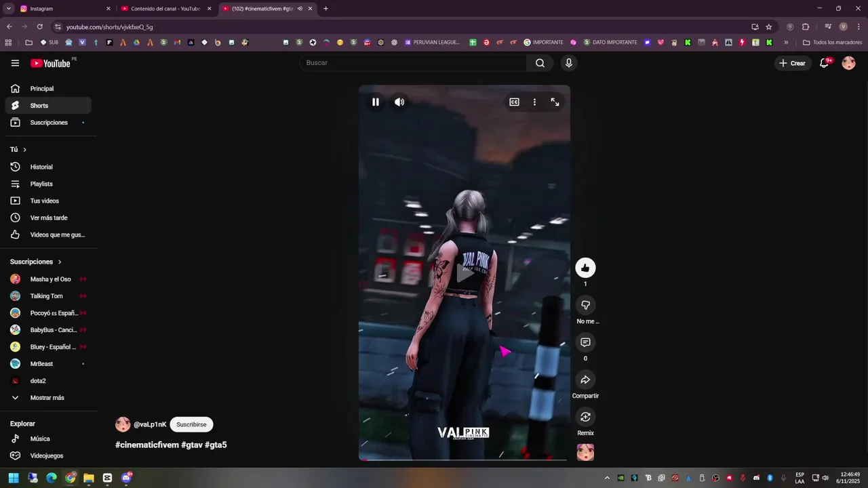The image size is (868, 488).
Task: Go back in browser history
Action: pyautogui.click(x=9, y=26)
